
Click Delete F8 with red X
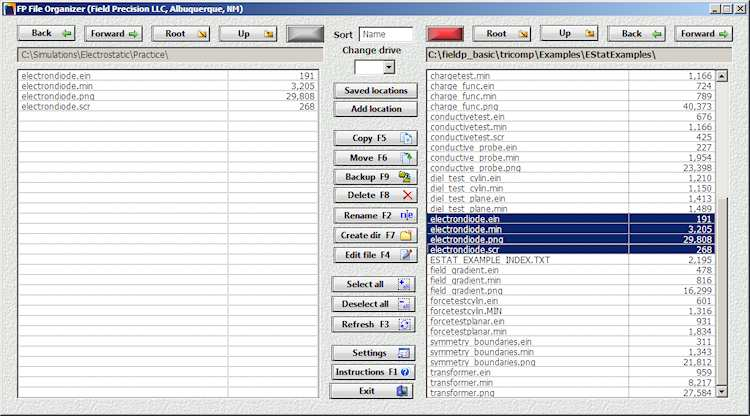(x=373, y=196)
